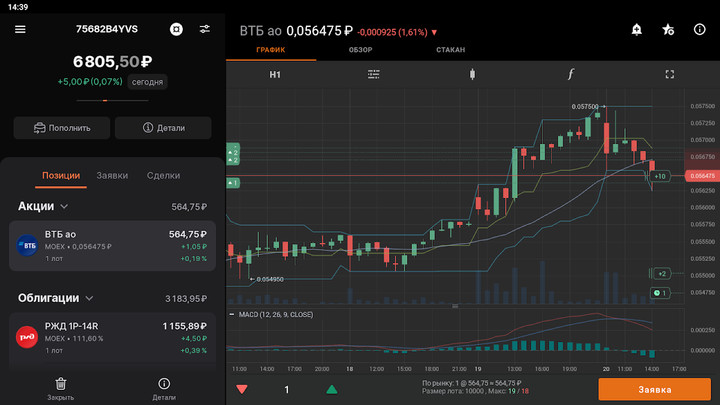The image size is (720, 405).
Task: Switch to the Обзор tab
Action: [x=360, y=50]
